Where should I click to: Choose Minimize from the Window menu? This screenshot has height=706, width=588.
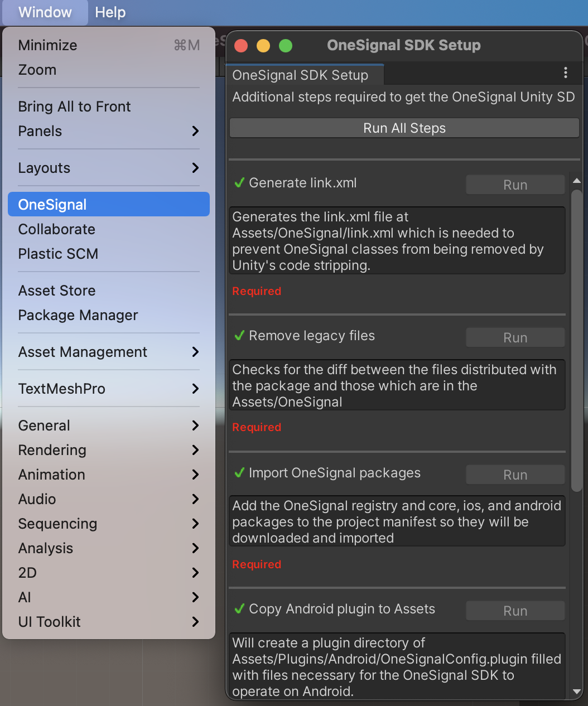click(x=109, y=45)
